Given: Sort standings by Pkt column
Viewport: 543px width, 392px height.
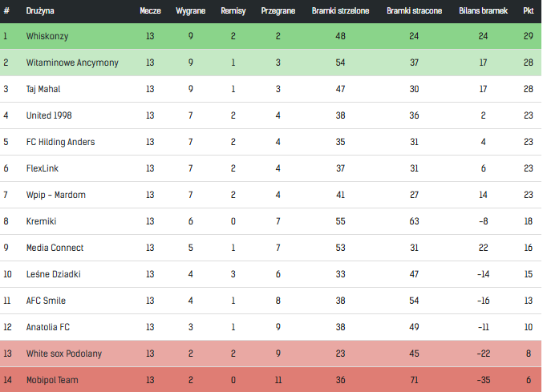Looking at the screenshot, I should click(x=528, y=11).
